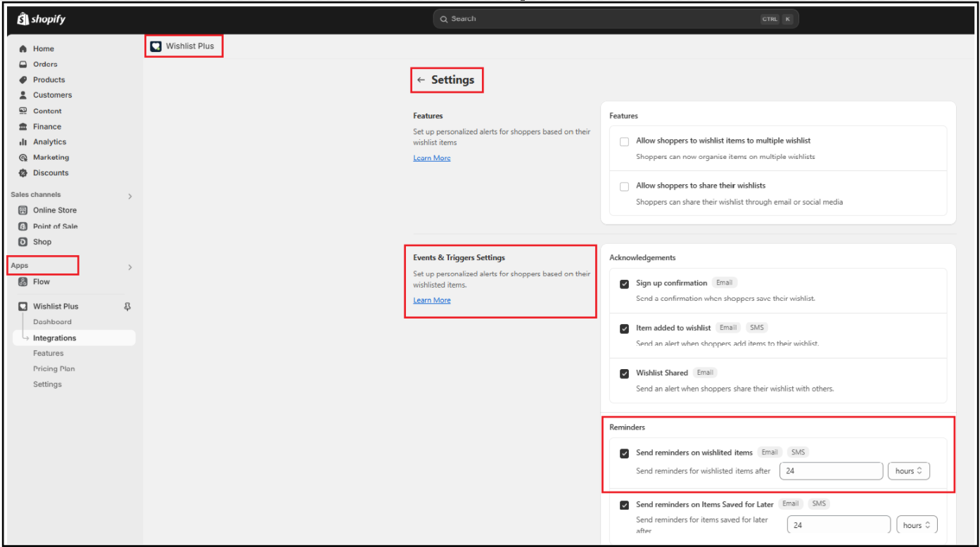Click SMS tag on Item added to wishlist

(756, 328)
